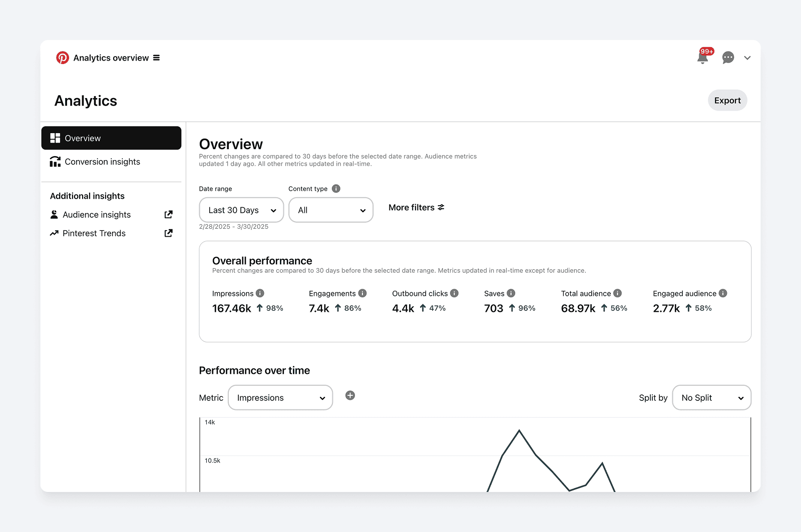Show info tooltip for Saves
Screen dimensions: 801x532
[511, 293]
